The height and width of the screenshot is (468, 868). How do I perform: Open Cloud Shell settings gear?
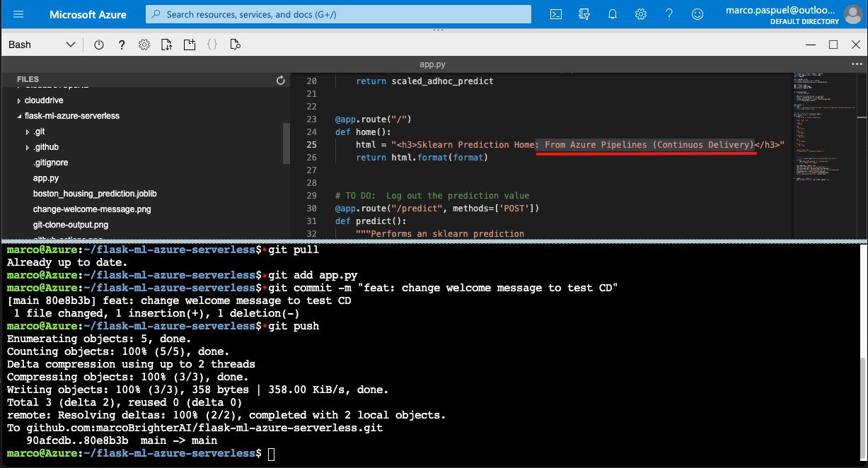coord(144,45)
